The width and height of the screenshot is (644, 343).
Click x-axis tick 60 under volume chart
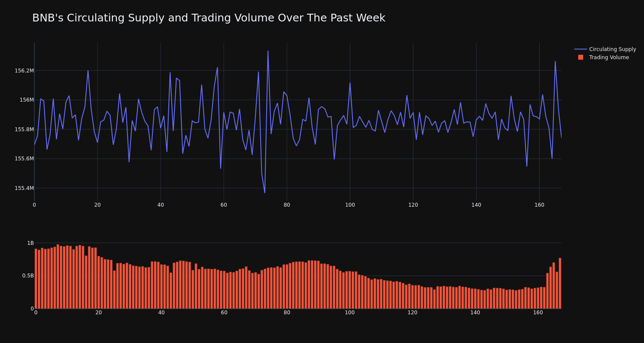[224, 313]
